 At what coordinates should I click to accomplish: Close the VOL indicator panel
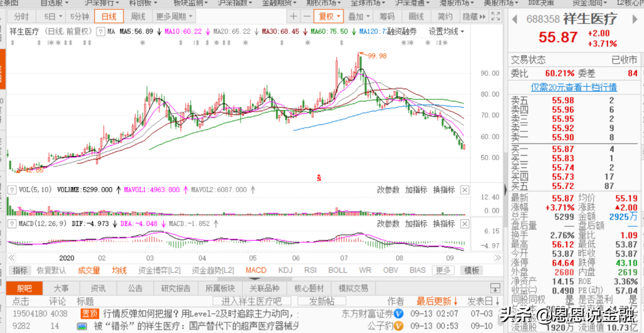point(465,190)
